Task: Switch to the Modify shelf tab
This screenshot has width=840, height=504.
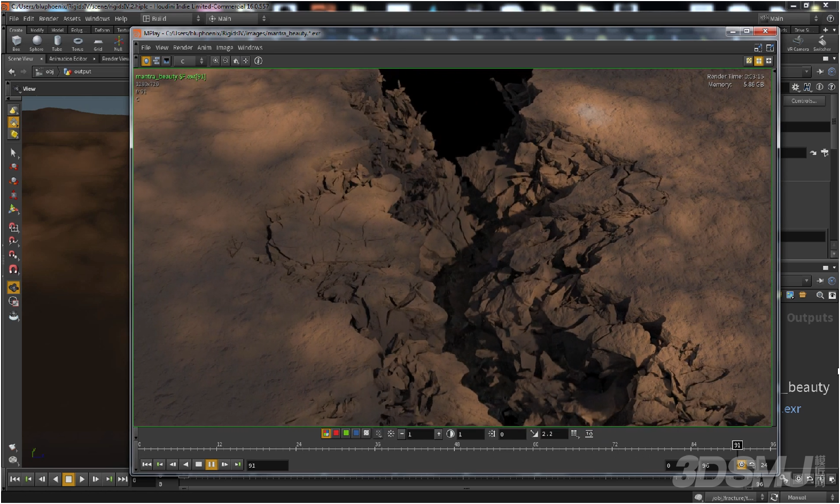Action: coord(37,30)
